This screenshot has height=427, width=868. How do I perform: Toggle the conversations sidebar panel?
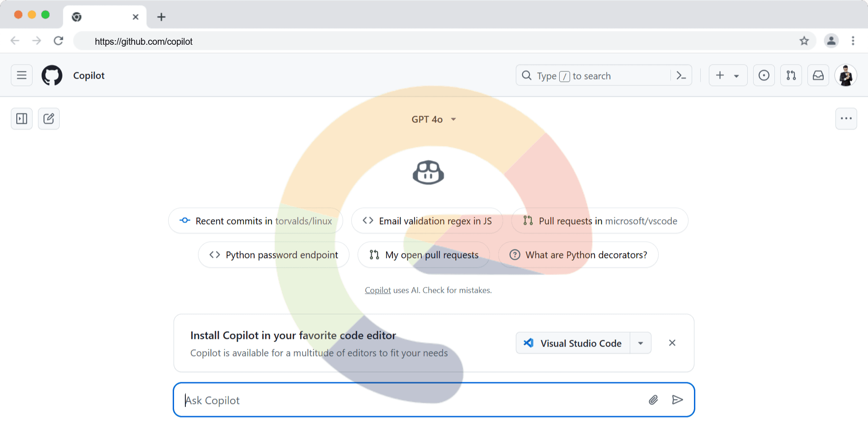click(x=22, y=119)
